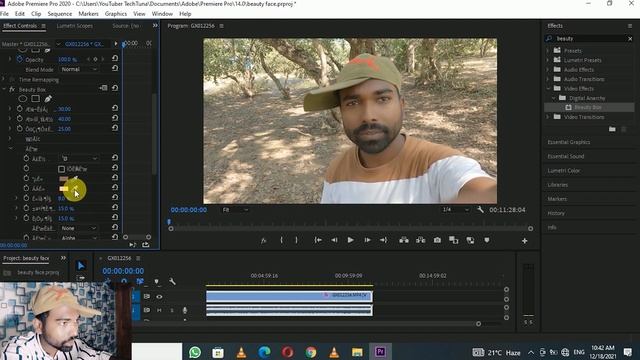
Task: Click Mark In button
Action: click(282, 240)
